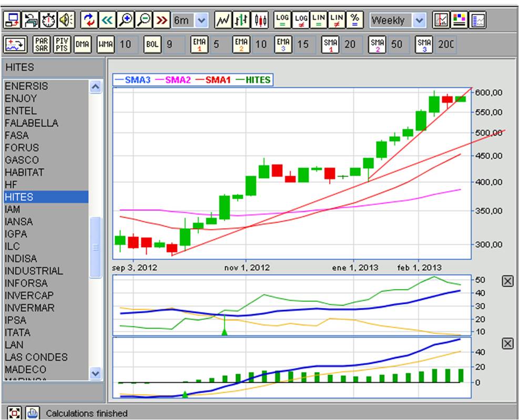Click the WMA period field showing 10
Viewport: 519px width, 420px height.
[x=125, y=45]
